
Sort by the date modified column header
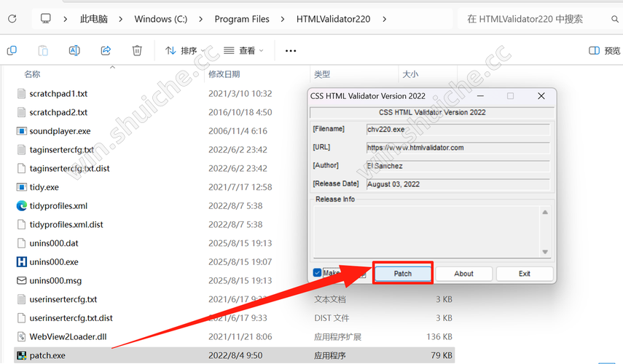(x=224, y=74)
